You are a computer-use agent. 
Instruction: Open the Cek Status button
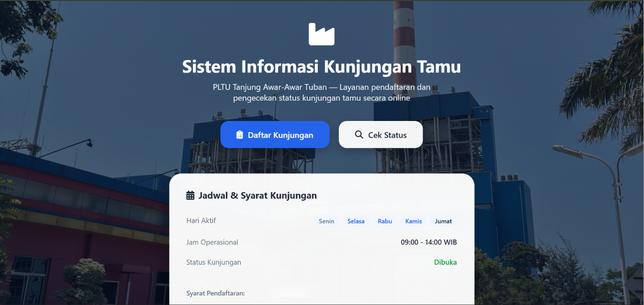pyautogui.click(x=380, y=135)
